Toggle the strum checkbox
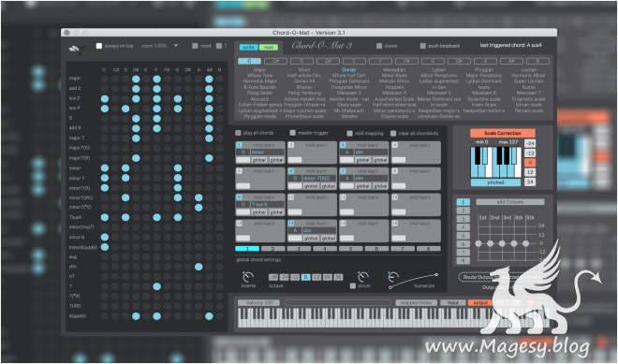 pos(353,286)
